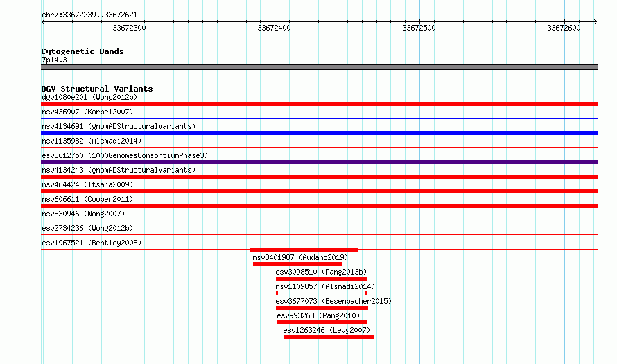Click the thin nsv1109857 variant line with end caps

tap(322, 293)
